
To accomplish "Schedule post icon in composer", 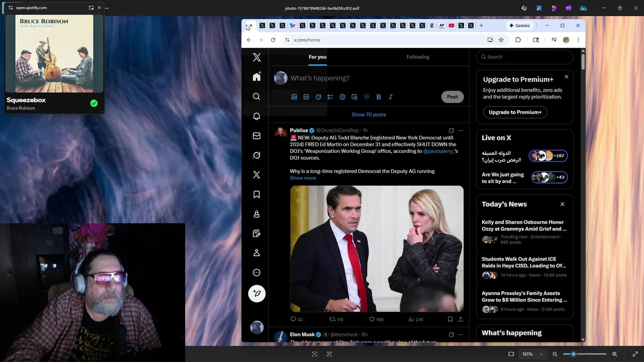I will click(x=355, y=97).
